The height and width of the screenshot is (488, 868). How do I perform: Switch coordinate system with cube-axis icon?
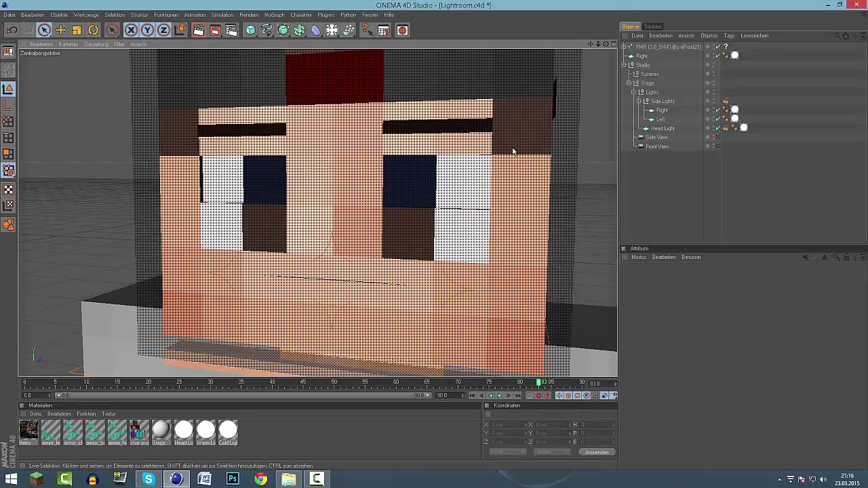tap(180, 30)
